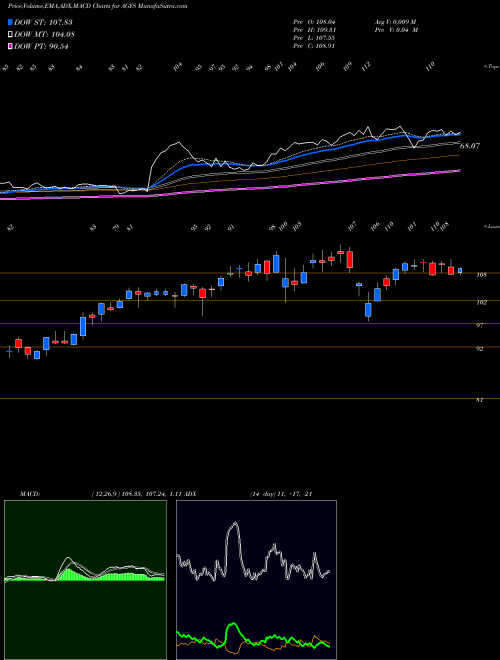The image size is (500, 660).
Task: Click the chart title mentioning MunafaSutra.com
Action: (97, 6)
